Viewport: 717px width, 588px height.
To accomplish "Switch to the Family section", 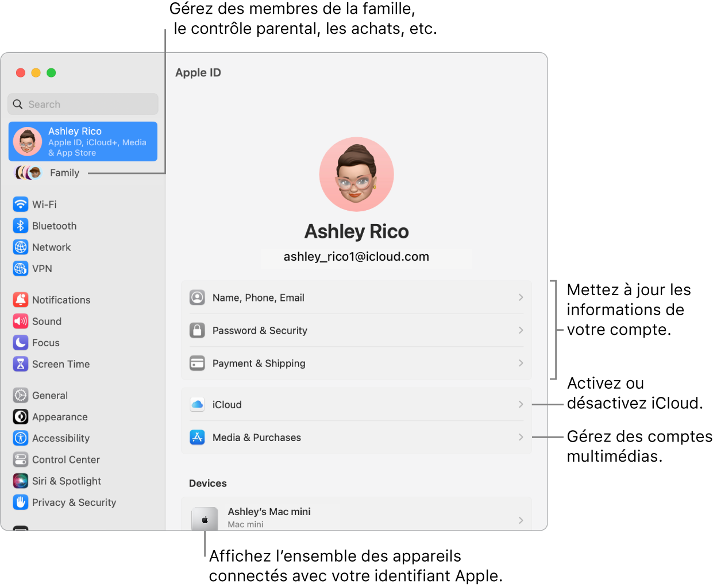I will tap(64, 172).
